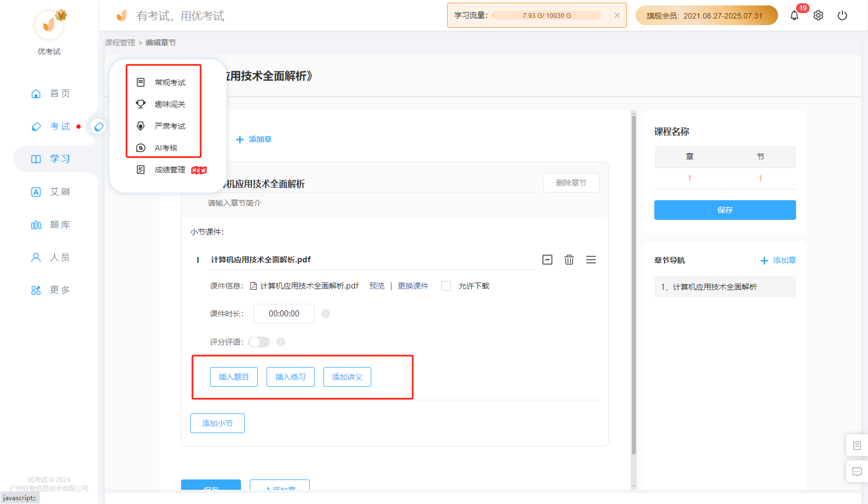Select chapter 1、计算机应用技术全面解析 in navigation
This screenshot has width=868, height=504.
[725, 287]
